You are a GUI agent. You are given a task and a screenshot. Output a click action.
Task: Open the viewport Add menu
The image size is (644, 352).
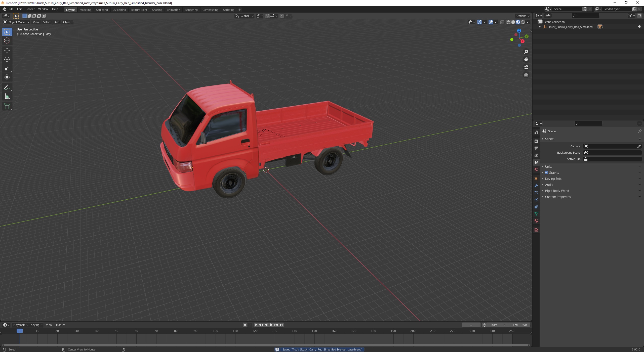click(x=57, y=22)
